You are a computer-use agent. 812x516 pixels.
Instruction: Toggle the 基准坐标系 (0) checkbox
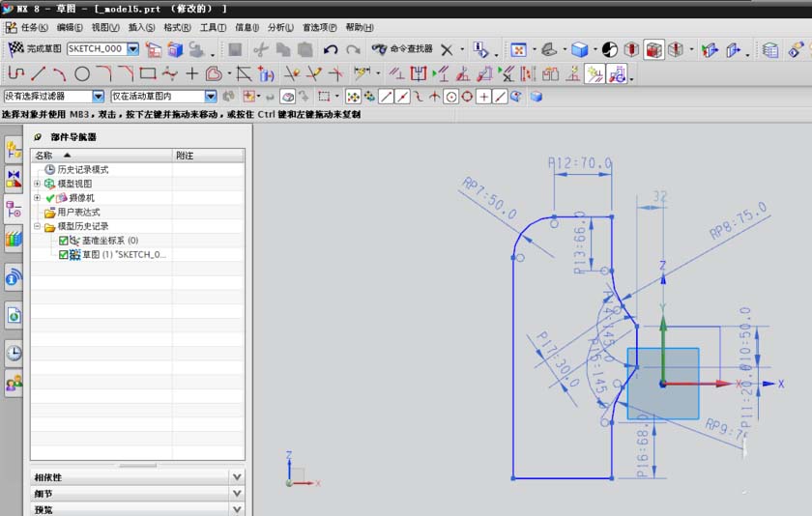tap(64, 241)
